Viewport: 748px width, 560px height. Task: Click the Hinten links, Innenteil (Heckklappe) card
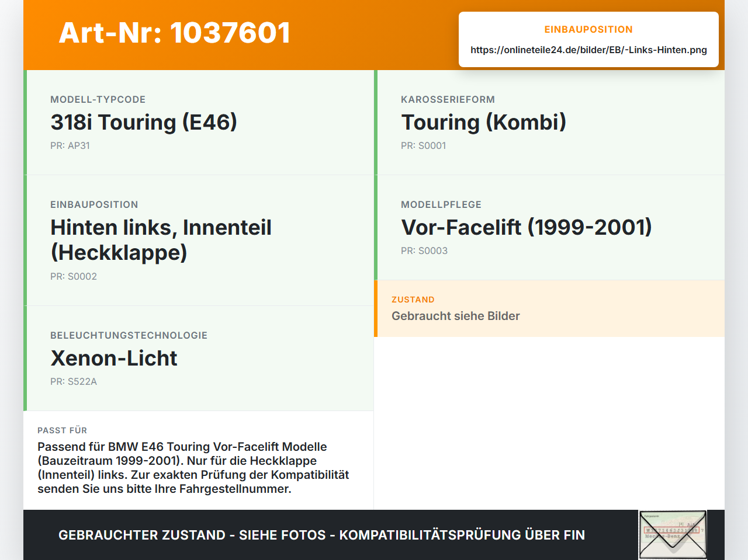[199, 241]
